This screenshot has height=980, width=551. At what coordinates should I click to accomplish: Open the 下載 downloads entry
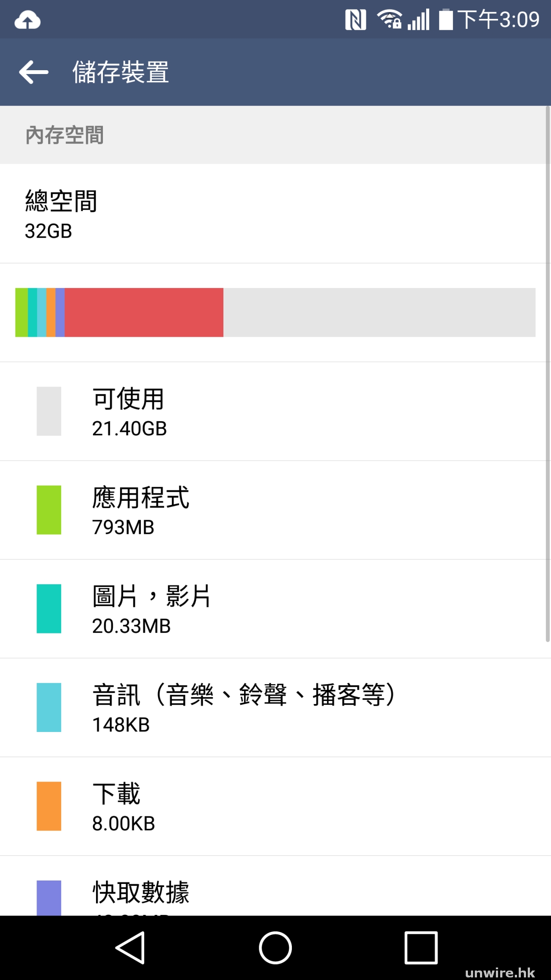pos(275,806)
